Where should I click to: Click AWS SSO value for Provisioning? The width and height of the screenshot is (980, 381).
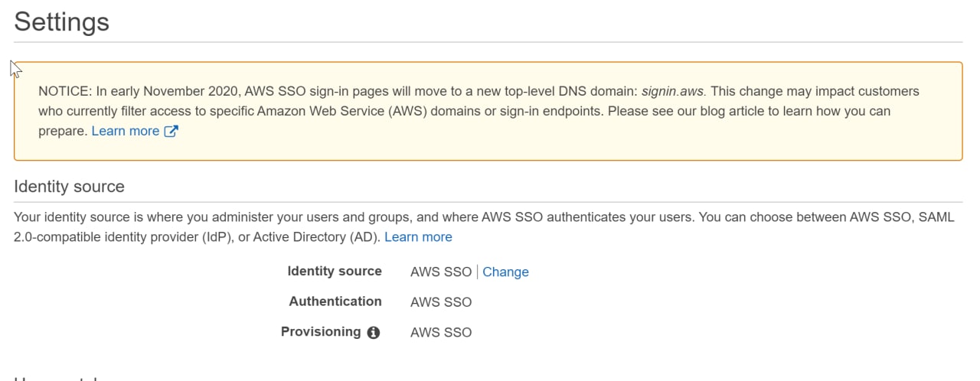(441, 332)
